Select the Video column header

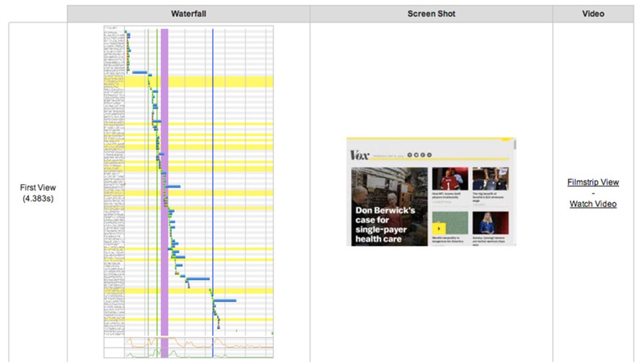[593, 13]
